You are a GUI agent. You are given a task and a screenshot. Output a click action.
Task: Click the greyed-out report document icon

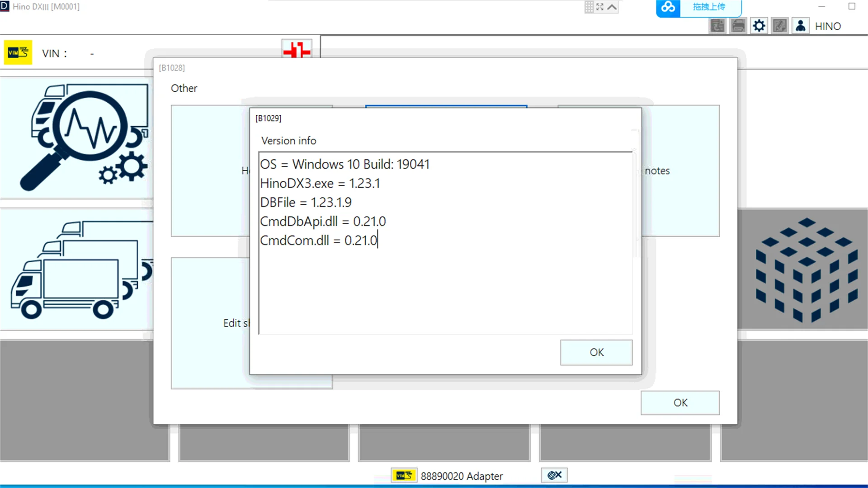(717, 26)
